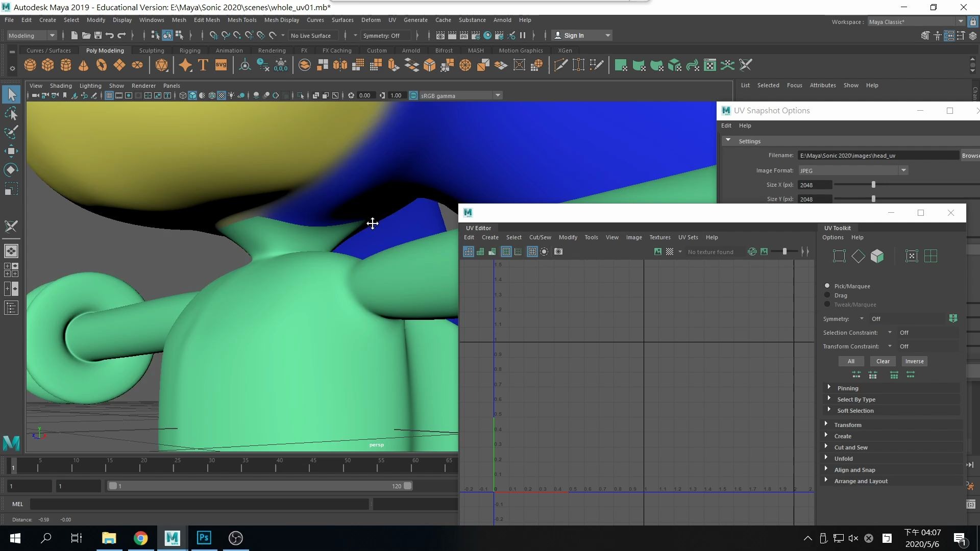Click the polygon Type text shelf icon
Viewport: 980px width, 551px height.
203,65
